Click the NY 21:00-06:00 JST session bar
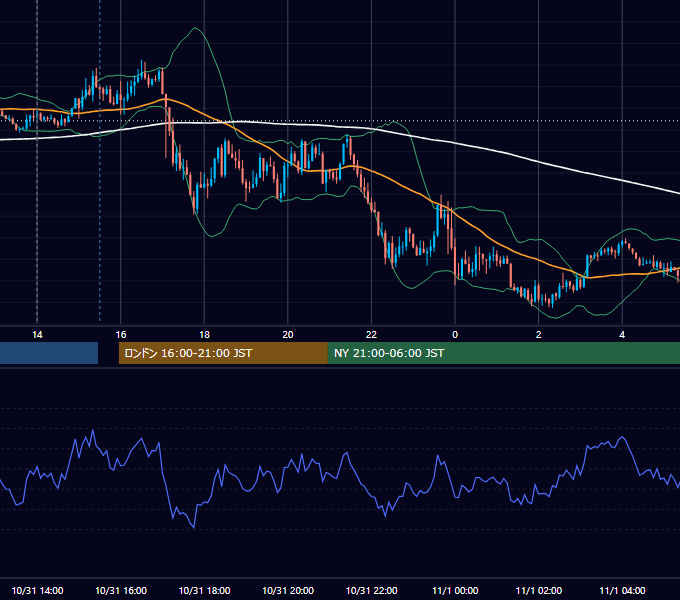The height and width of the screenshot is (600, 680). (x=504, y=353)
